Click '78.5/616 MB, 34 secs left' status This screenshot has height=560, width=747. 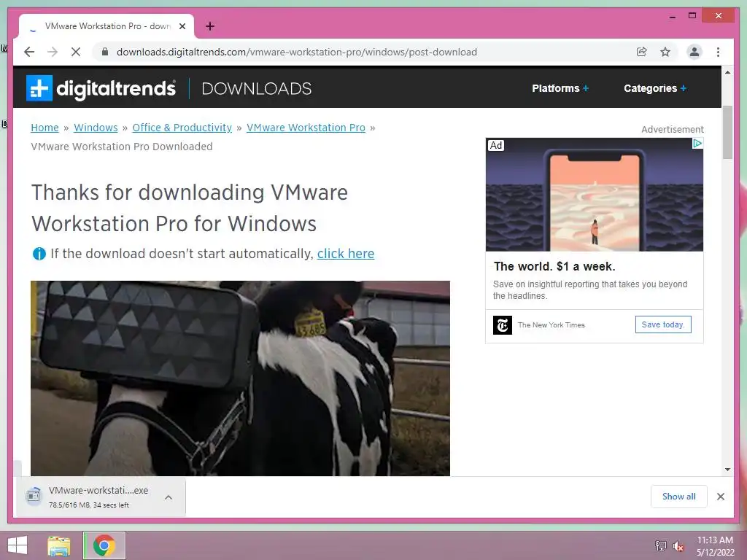[x=88, y=505]
